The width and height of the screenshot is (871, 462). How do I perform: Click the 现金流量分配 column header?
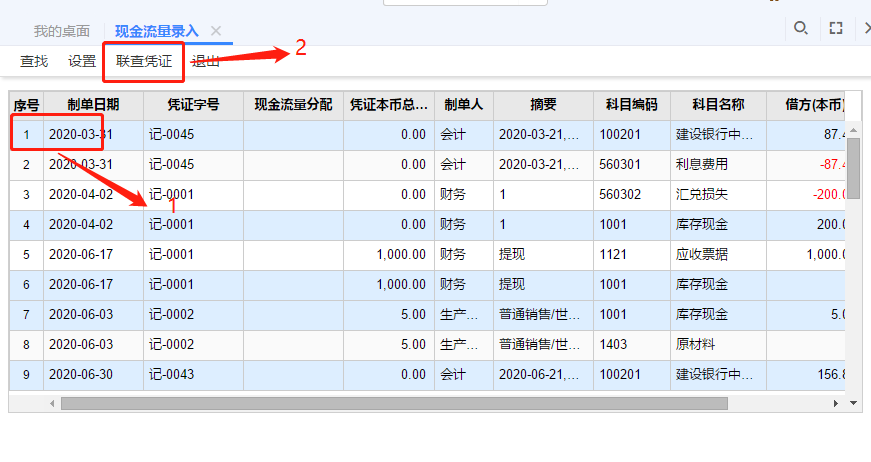[x=293, y=105]
